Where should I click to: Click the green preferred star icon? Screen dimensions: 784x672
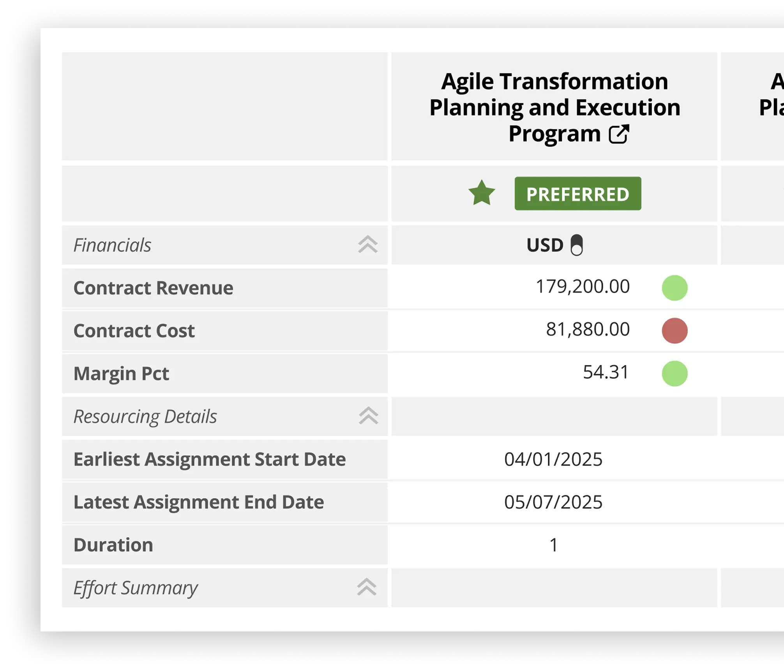pos(482,193)
